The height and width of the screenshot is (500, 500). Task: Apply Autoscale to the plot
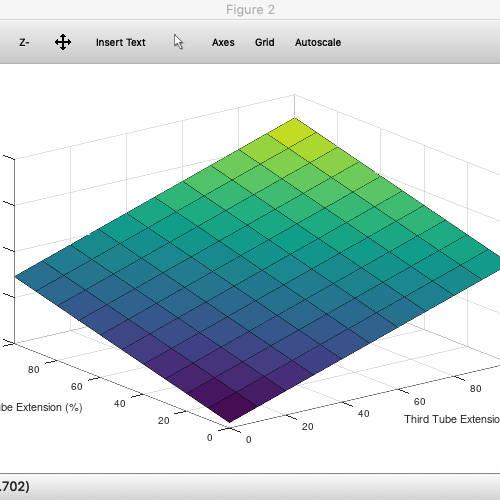click(318, 43)
